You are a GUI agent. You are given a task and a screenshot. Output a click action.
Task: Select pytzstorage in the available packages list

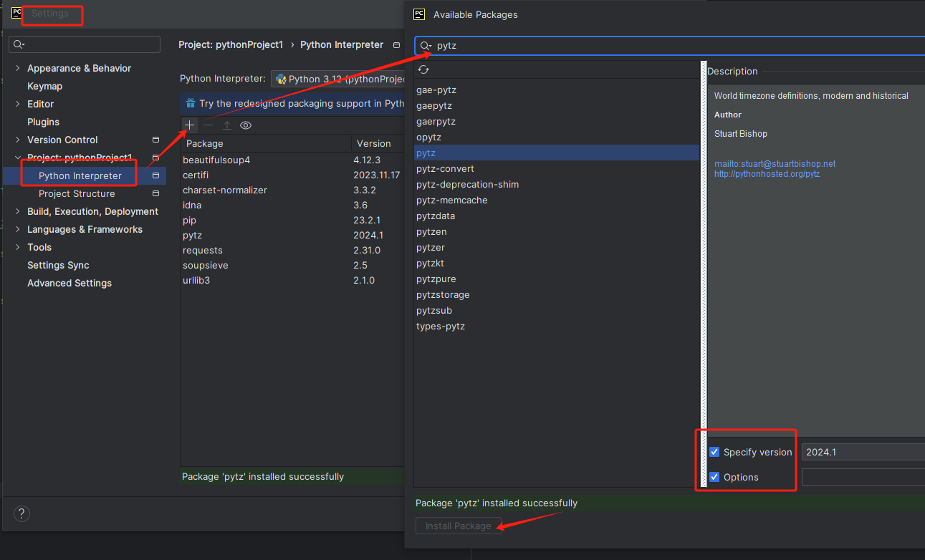[557, 294]
